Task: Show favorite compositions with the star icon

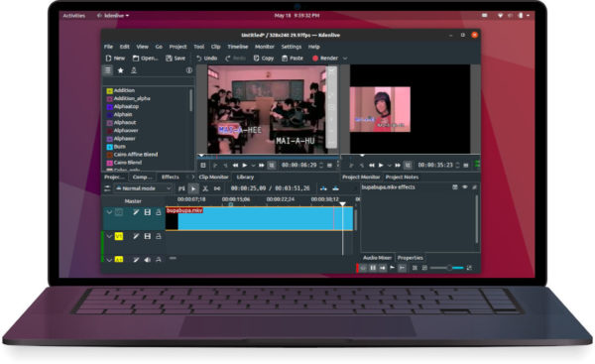Action: tap(120, 70)
